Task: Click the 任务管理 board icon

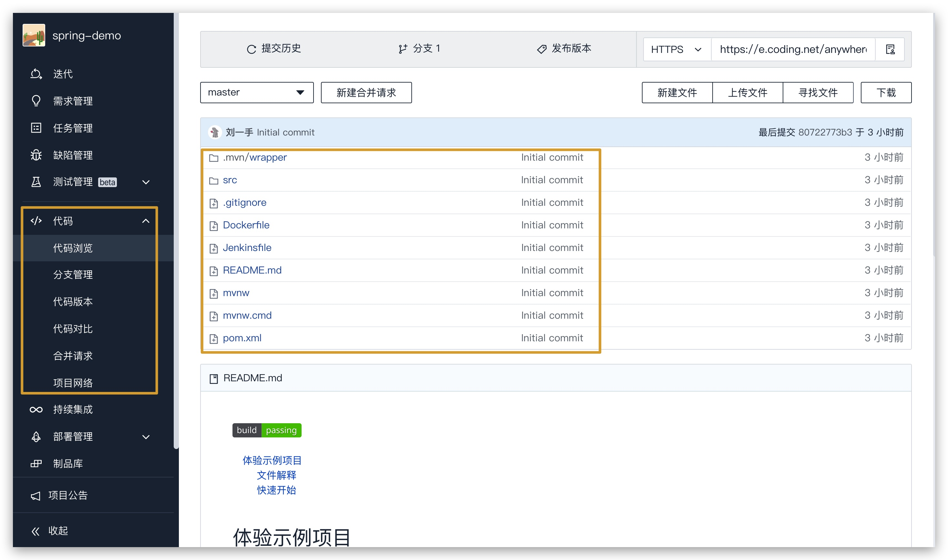Action: pos(36,128)
